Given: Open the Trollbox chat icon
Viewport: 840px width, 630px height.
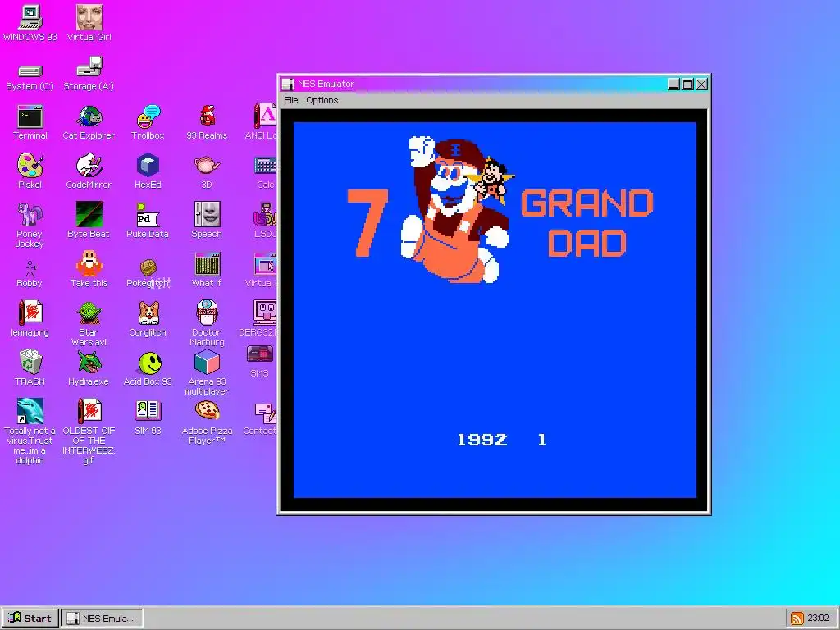Looking at the screenshot, I should click(x=148, y=116).
